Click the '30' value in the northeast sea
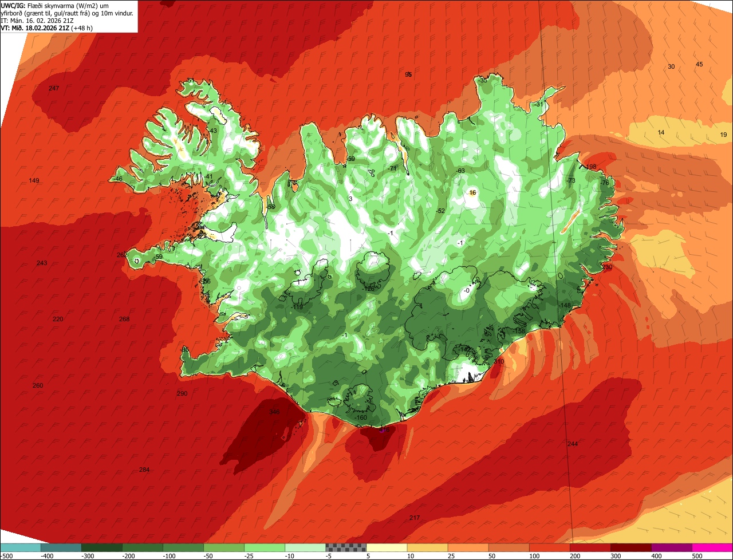The height and width of the screenshot is (560, 733). point(671,66)
